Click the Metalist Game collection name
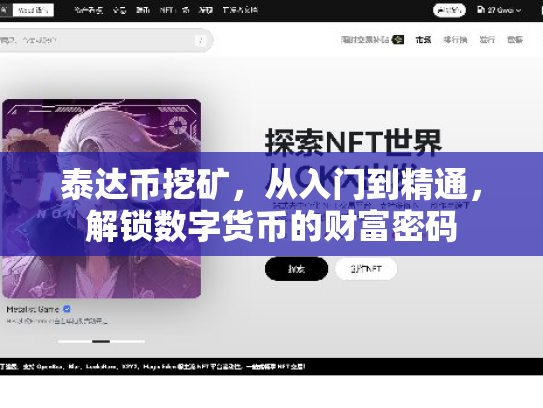This screenshot has height=408, width=543. [33, 309]
